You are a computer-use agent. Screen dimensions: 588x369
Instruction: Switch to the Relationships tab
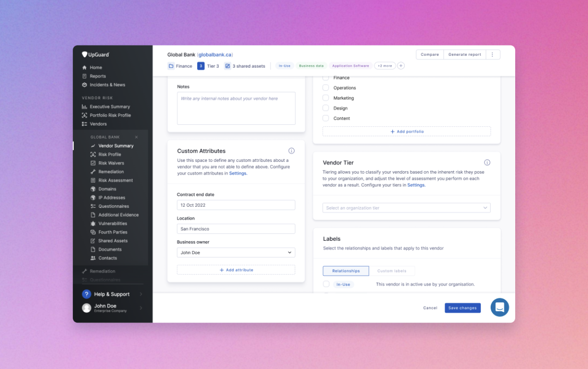[346, 271]
